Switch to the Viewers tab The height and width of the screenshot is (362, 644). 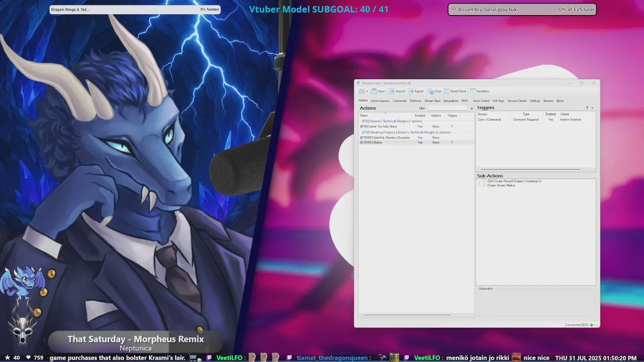(x=548, y=101)
